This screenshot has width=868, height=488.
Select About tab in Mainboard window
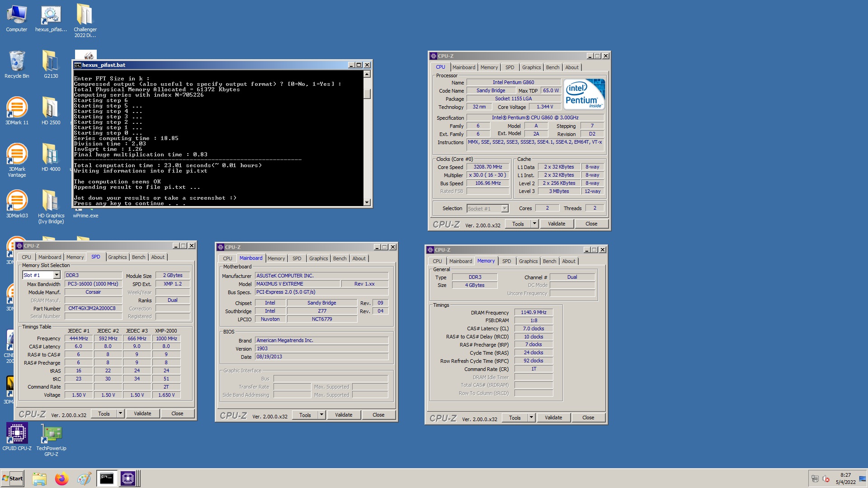coord(359,258)
